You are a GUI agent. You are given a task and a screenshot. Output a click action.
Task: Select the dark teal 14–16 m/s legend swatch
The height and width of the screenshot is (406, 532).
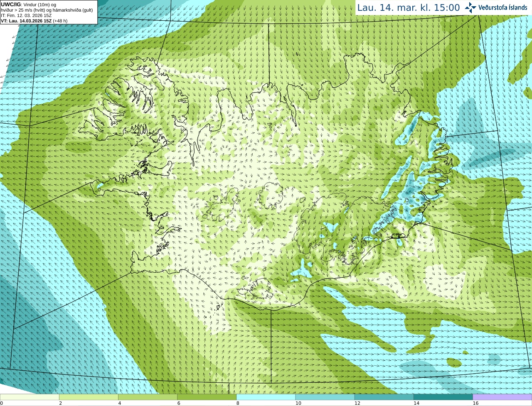(443, 397)
